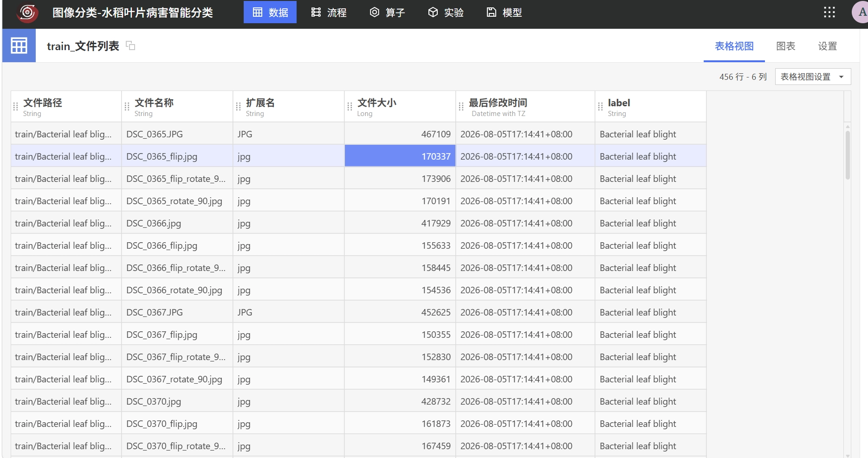The height and width of the screenshot is (458, 868).
Task: Expand the 表格视图设置 dropdown
Action: (x=813, y=77)
